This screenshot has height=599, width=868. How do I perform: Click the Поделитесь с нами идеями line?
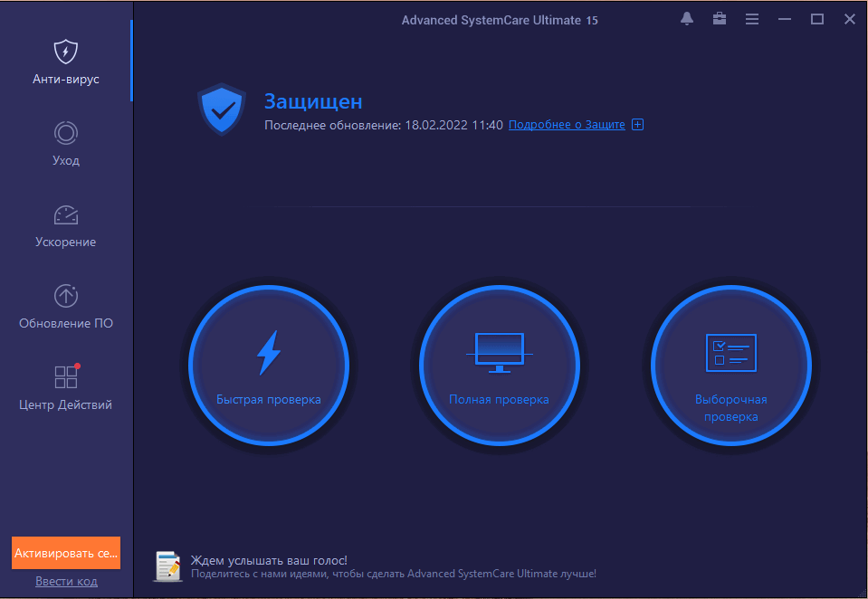pyautogui.click(x=394, y=574)
